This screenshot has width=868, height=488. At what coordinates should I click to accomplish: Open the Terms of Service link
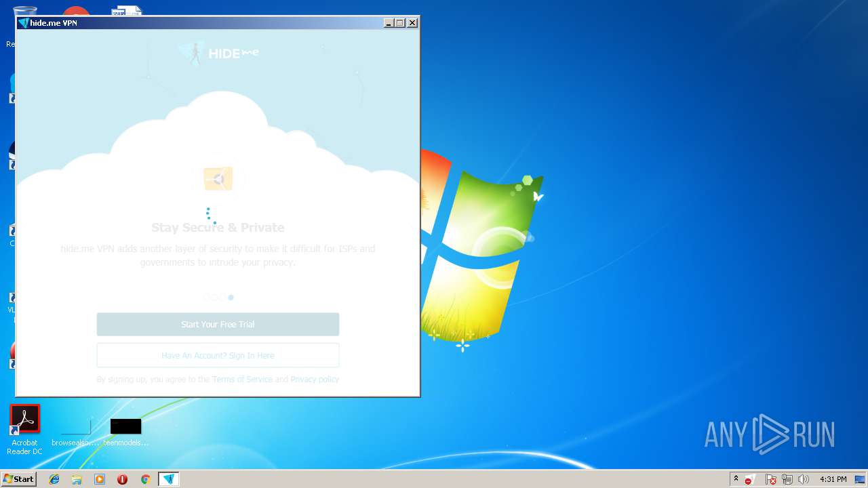(242, 380)
